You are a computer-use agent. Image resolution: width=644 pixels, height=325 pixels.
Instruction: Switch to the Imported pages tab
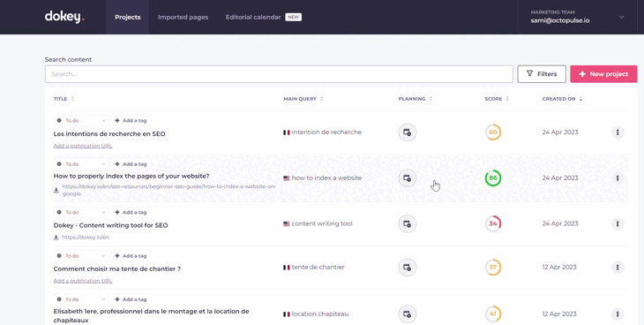click(x=183, y=18)
